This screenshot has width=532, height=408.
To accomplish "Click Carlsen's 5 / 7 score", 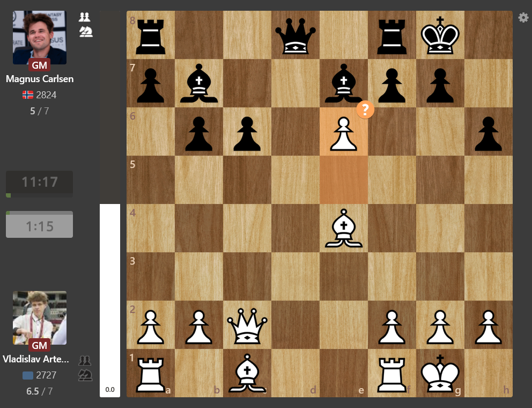I will click(x=39, y=111).
